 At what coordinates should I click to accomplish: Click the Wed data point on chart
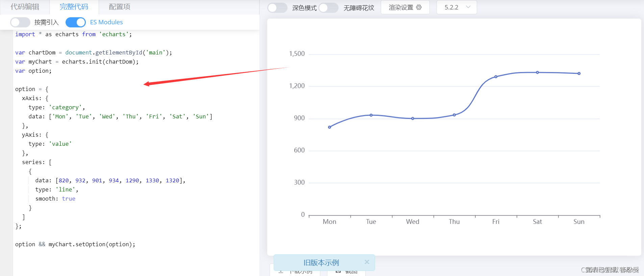pyautogui.click(x=413, y=118)
